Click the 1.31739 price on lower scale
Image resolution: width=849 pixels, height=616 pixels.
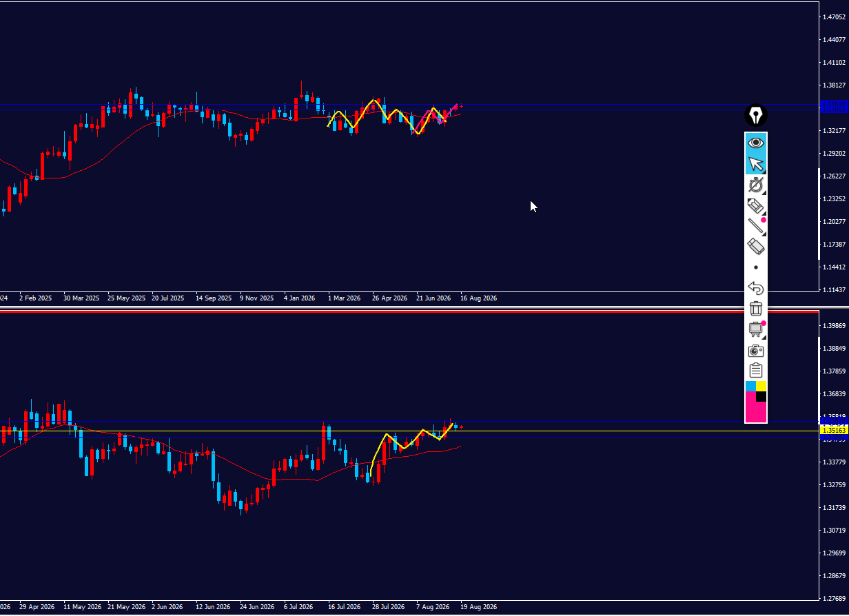click(x=834, y=508)
